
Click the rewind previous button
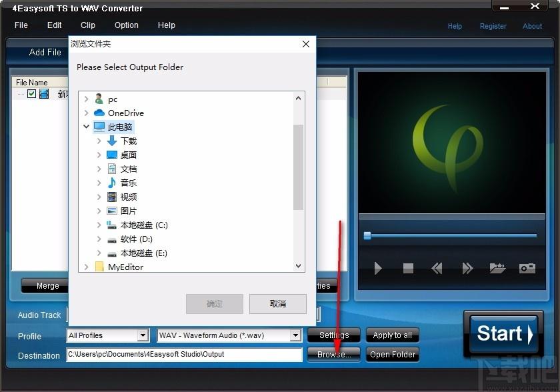[437, 268]
